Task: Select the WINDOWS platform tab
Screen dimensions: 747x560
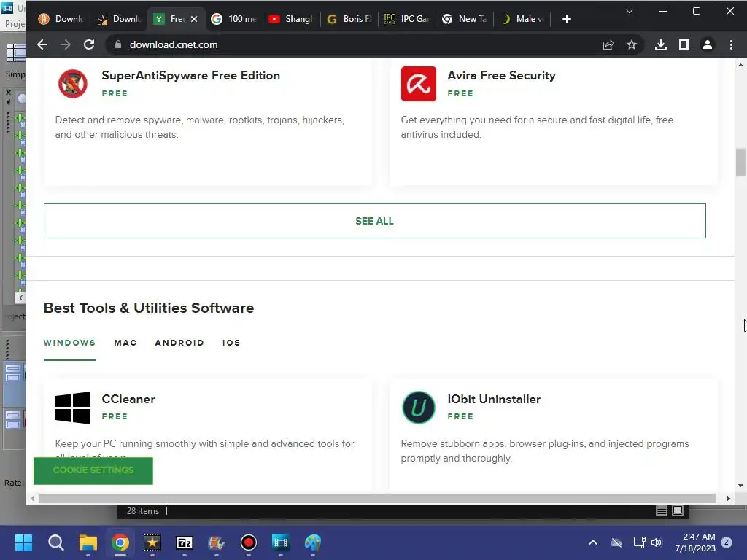Action: point(69,343)
